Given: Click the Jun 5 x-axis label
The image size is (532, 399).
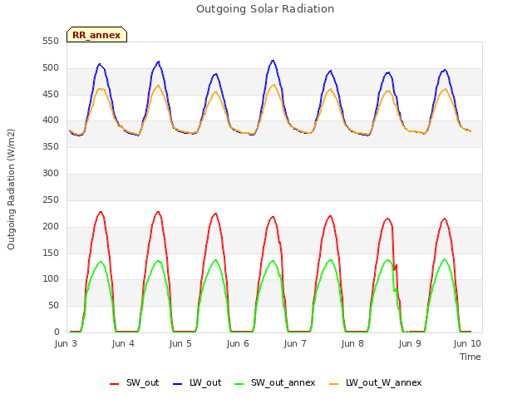Looking at the screenshot, I should click(x=180, y=343).
